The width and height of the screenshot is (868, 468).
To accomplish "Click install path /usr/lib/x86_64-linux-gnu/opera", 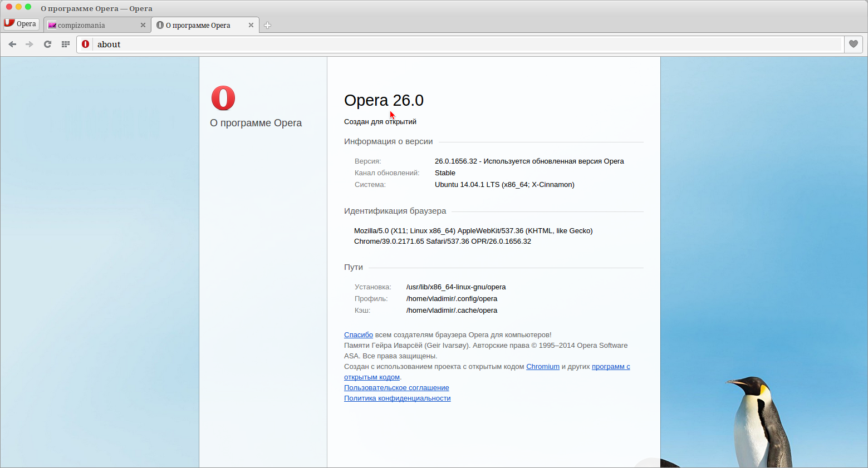I will coord(456,287).
